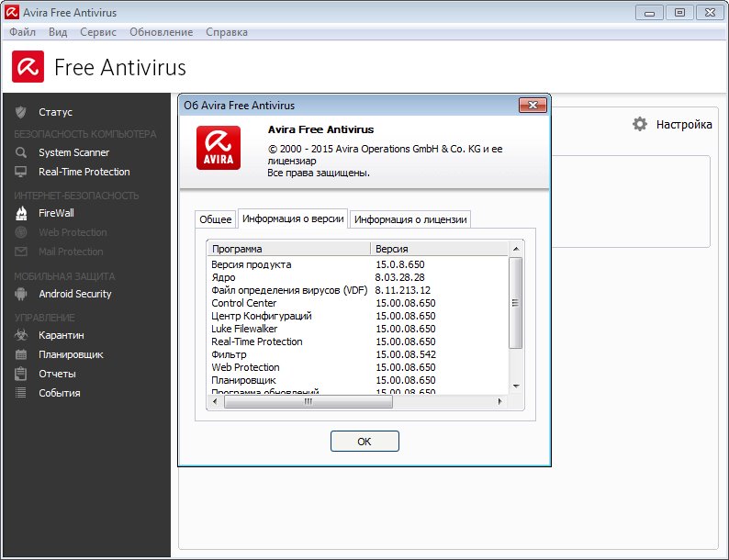The width and height of the screenshot is (729, 560).
Task: Sort list by Версия column header
Action: pyautogui.click(x=439, y=249)
